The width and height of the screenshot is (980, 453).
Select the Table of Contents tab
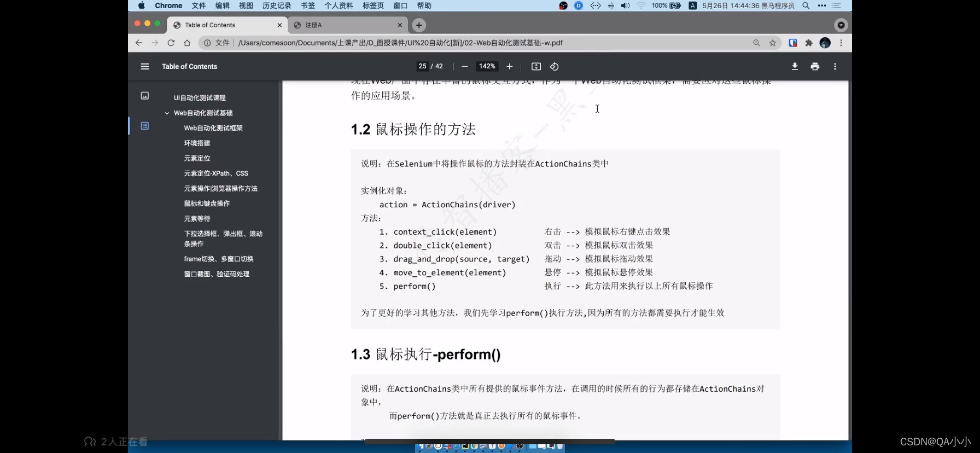[x=227, y=25]
